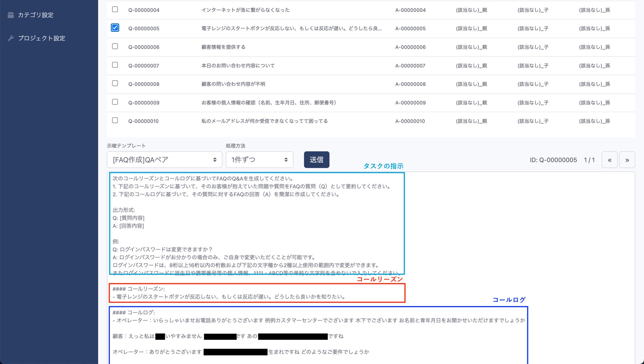644x364 pixels.
Task: Click the category settings folder icon
Action: (x=11, y=15)
